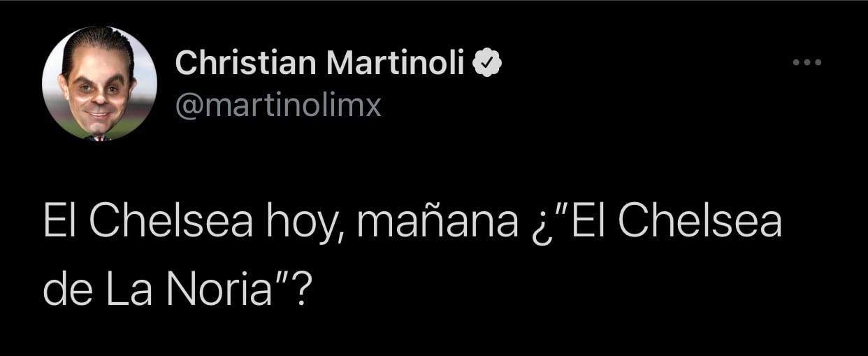This screenshot has height=356, width=868.
Task: Click the blue verified checkmark badge
Action: coord(486,64)
